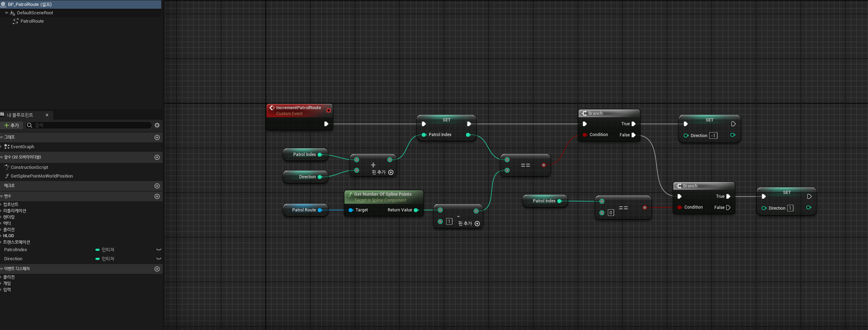Select the SET Patrol Index node header
Viewport: 868px width, 330px height.
tap(447, 120)
